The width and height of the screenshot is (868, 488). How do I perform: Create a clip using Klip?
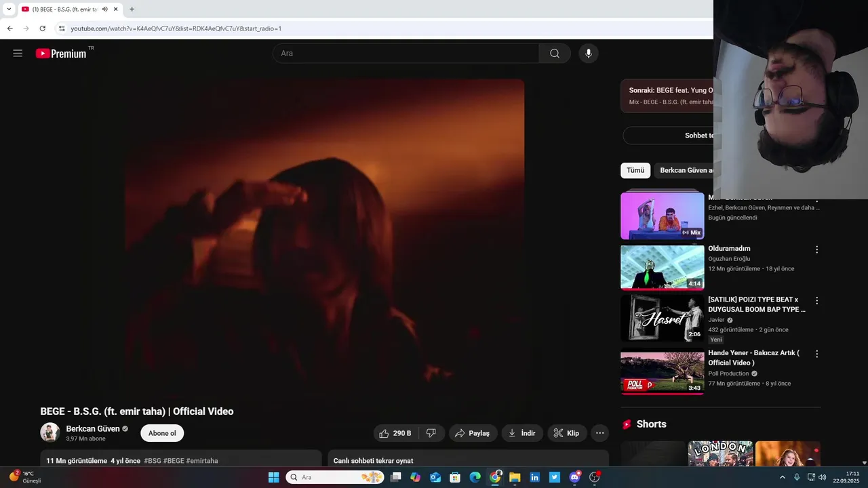pyautogui.click(x=567, y=433)
